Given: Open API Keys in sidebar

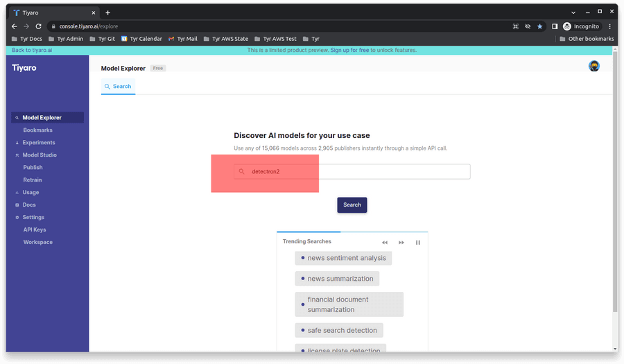Looking at the screenshot, I should (x=35, y=229).
